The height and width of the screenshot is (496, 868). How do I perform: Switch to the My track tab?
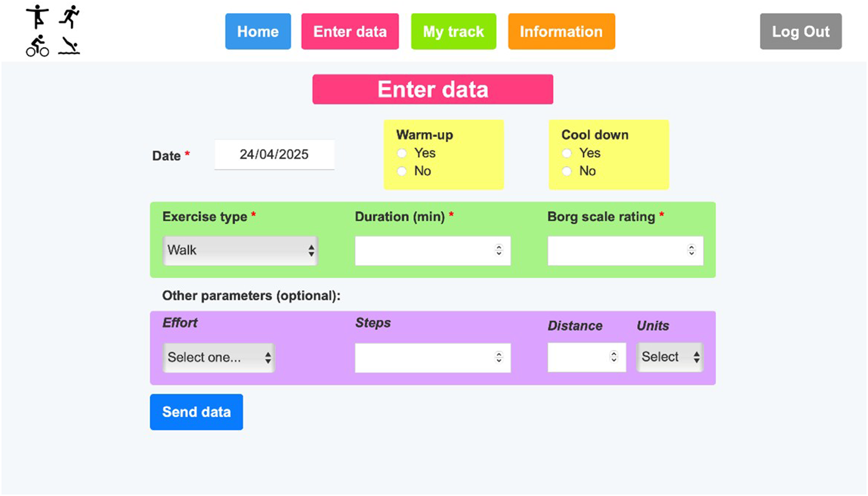[453, 31]
